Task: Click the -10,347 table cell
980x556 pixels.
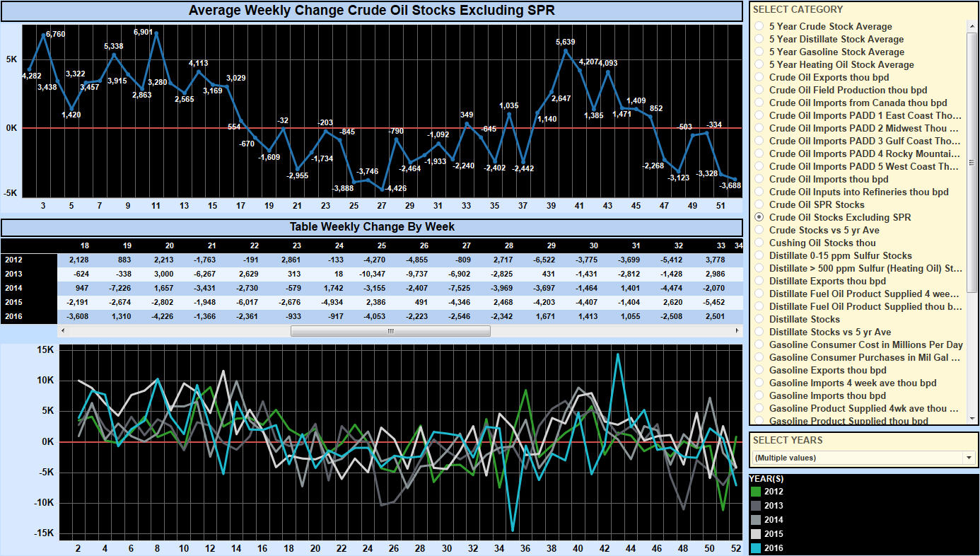Action: pyautogui.click(x=373, y=274)
